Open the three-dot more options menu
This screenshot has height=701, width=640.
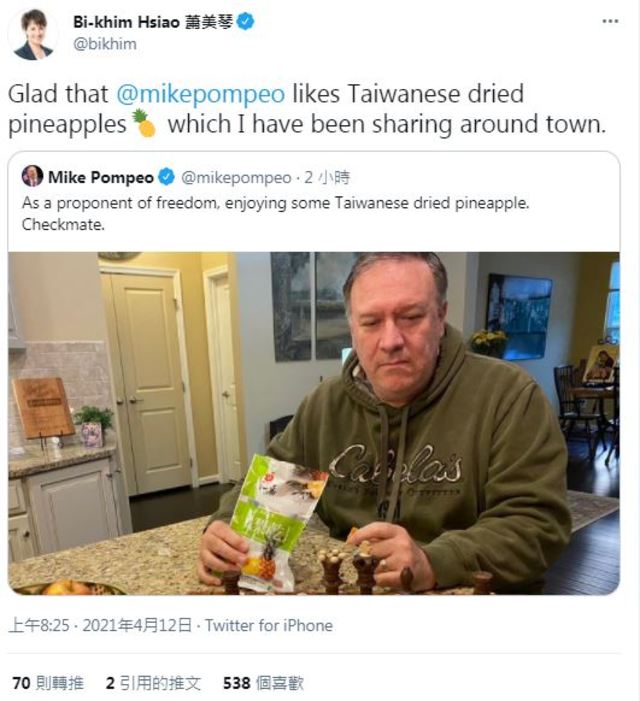[610, 21]
